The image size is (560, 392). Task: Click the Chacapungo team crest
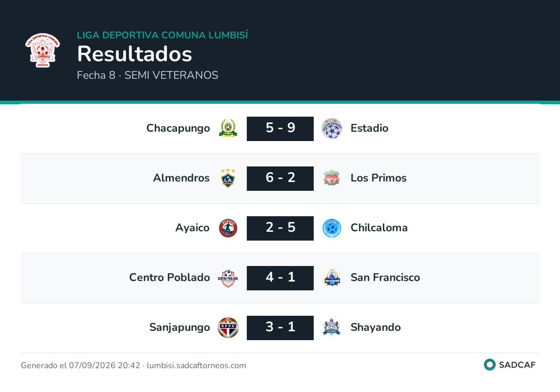click(x=228, y=129)
